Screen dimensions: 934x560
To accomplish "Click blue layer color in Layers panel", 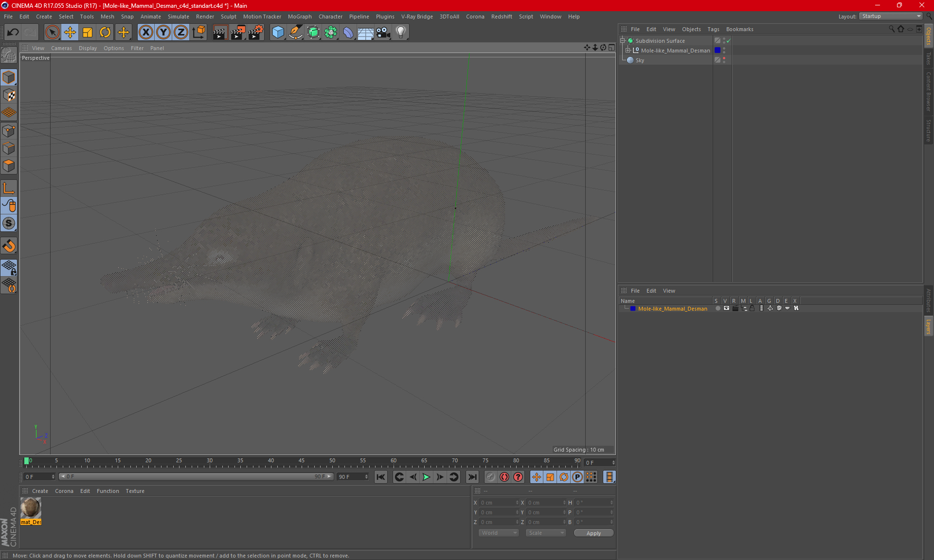I will pyautogui.click(x=633, y=309).
